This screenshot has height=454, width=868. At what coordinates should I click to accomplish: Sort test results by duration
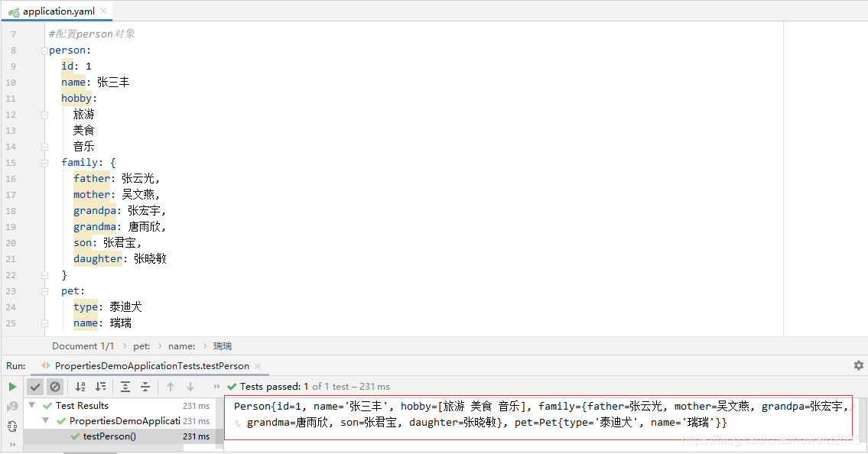tap(100, 387)
